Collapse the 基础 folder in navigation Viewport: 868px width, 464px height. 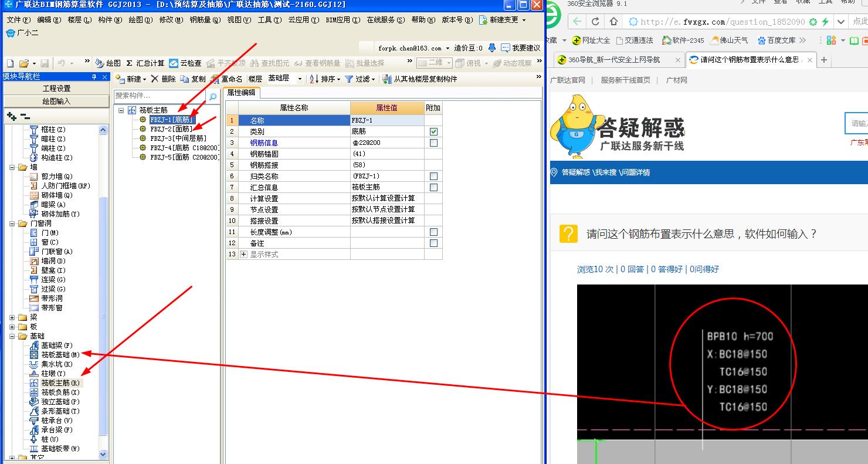12,336
